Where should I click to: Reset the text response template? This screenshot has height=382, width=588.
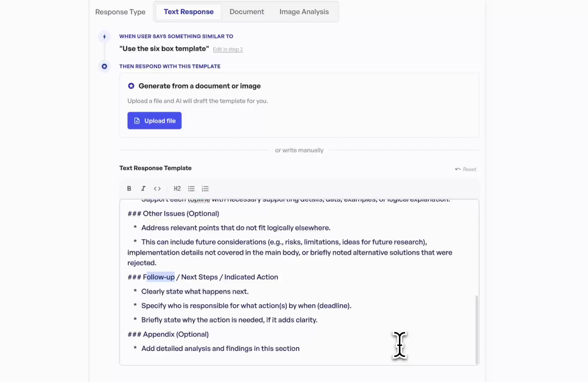coord(470,169)
